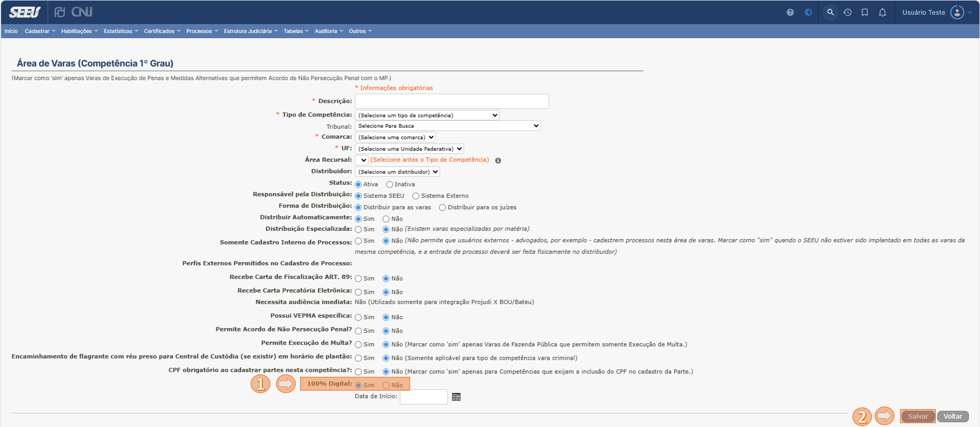Screen dimensions: 980x427
Task: Open the notifications bell icon
Action: coord(883,12)
